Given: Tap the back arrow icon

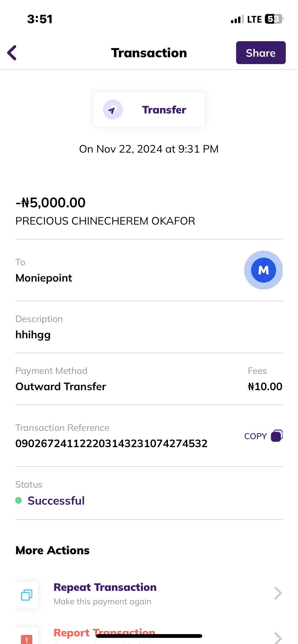Looking at the screenshot, I should click(x=12, y=53).
